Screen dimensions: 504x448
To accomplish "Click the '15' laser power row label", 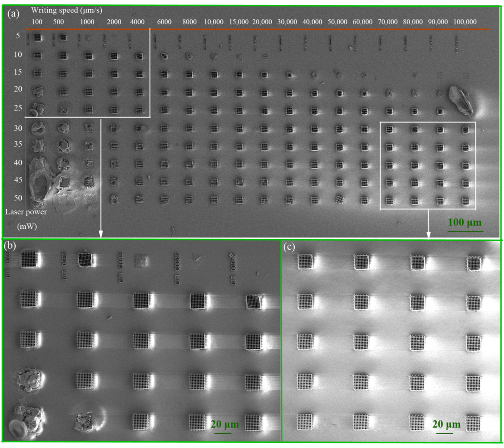I will point(18,72).
